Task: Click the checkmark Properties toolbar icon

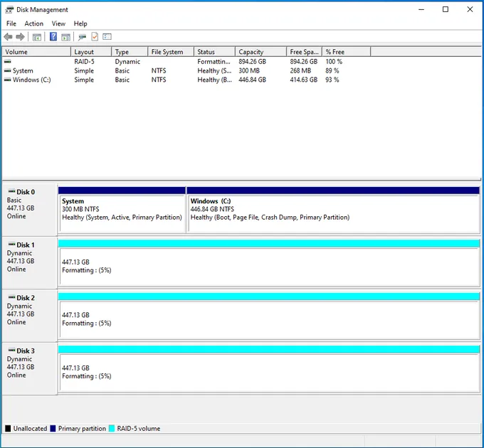Action: (95, 37)
